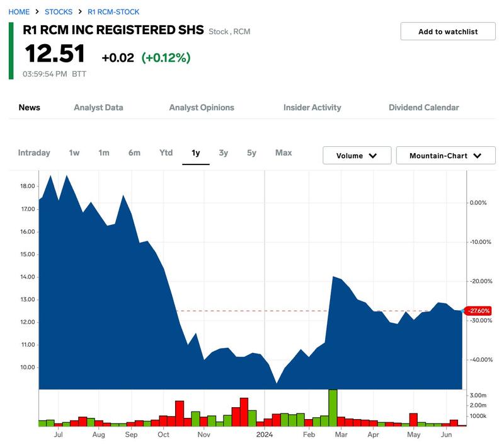Click the percent change (+0.12%)
The width and height of the screenshot is (504, 445).
coord(166,58)
